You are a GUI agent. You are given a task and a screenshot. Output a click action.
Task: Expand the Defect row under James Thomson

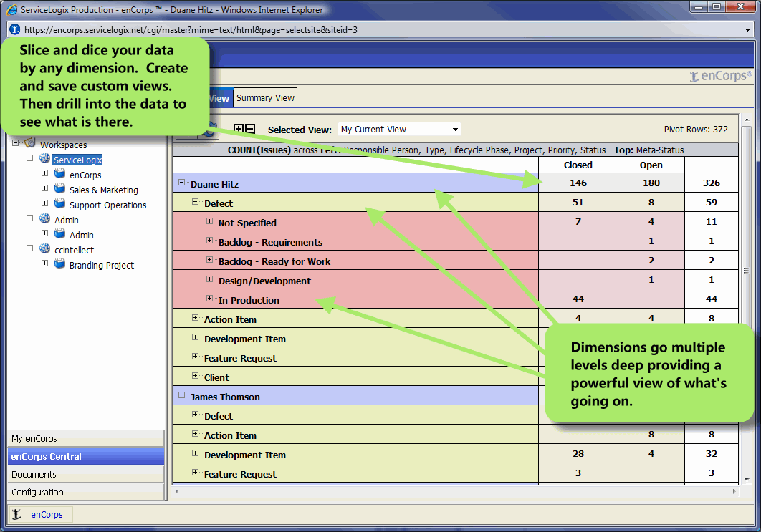coord(195,415)
